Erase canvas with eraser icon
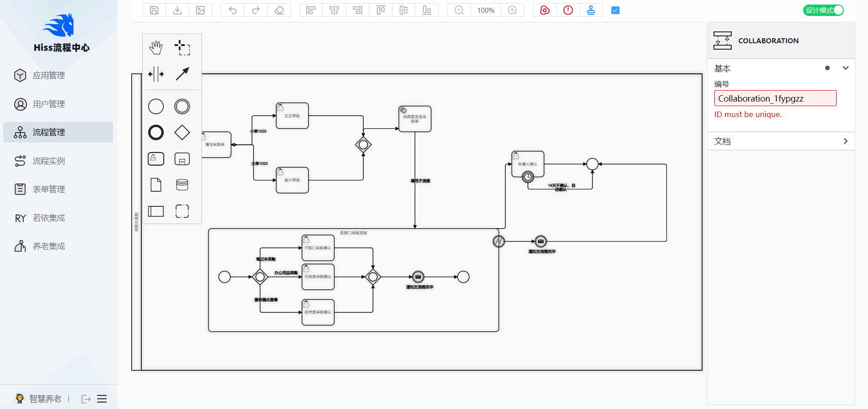Viewport: 868px width, 409px height. (279, 10)
